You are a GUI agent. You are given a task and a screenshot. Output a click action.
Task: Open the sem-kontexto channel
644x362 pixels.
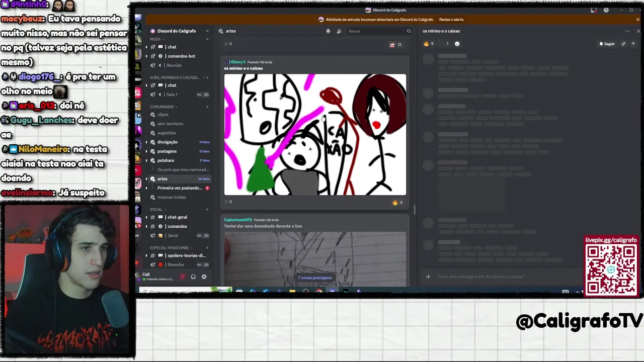point(178,124)
